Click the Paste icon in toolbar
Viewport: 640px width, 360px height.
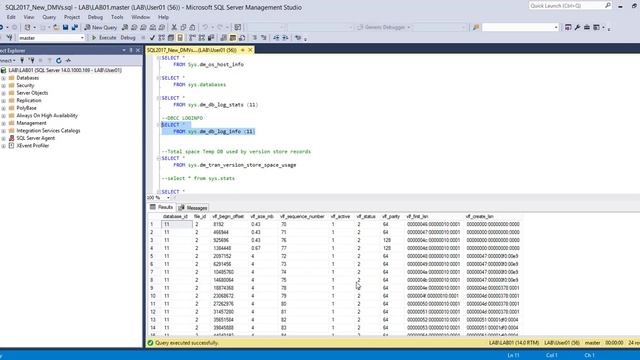pos(192,27)
